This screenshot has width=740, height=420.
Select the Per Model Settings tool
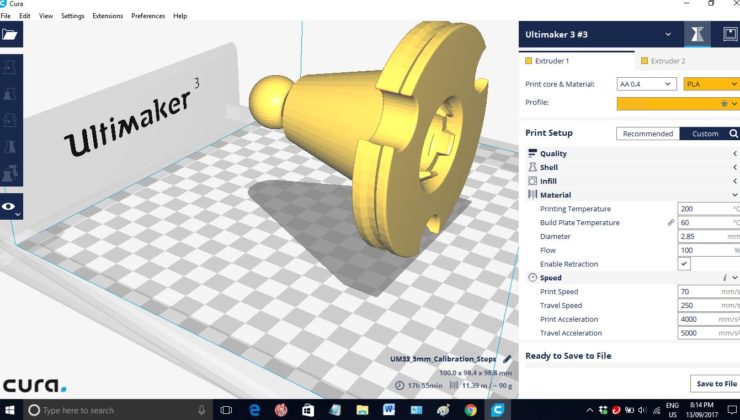pyautogui.click(x=10, y=173)
